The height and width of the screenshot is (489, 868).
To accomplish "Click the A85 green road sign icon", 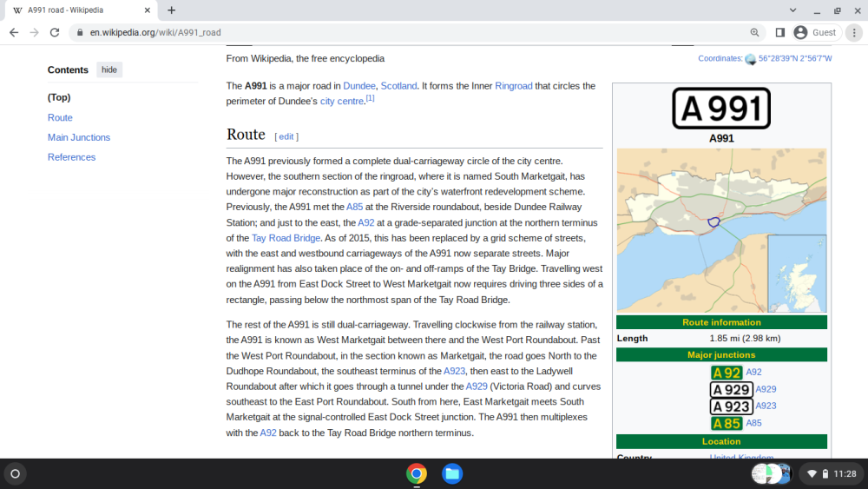I will (x=727, y=424).
